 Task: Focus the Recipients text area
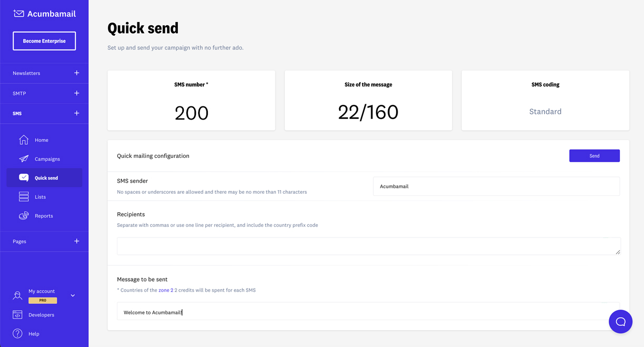(x=369, y=246)
